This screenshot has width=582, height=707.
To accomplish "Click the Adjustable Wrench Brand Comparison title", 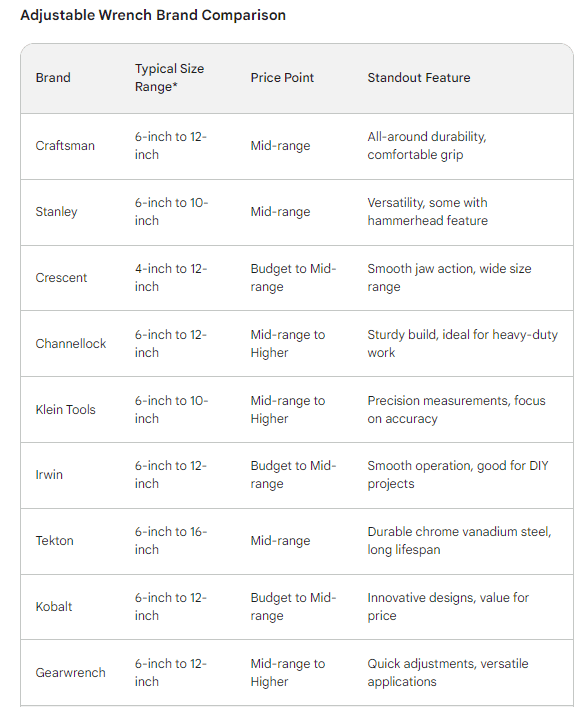I will pos(153,15).
